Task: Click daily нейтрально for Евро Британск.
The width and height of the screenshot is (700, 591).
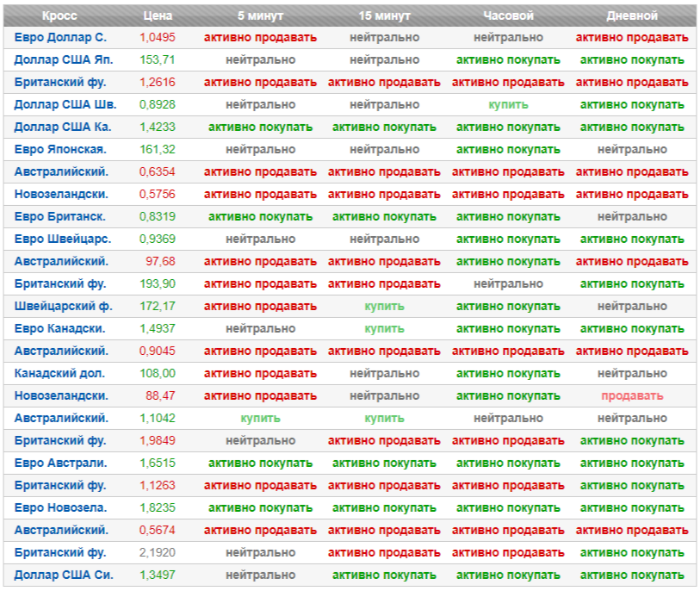Action: pos(632,216)
